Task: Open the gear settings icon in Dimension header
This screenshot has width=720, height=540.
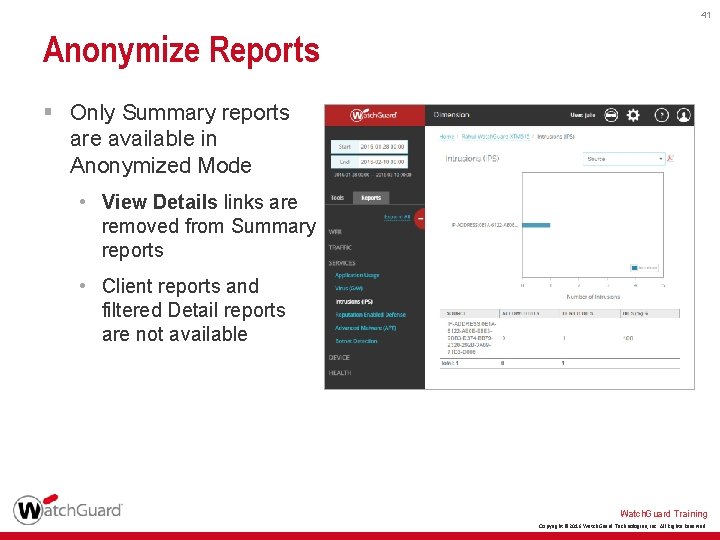Action: click(633, 115)
